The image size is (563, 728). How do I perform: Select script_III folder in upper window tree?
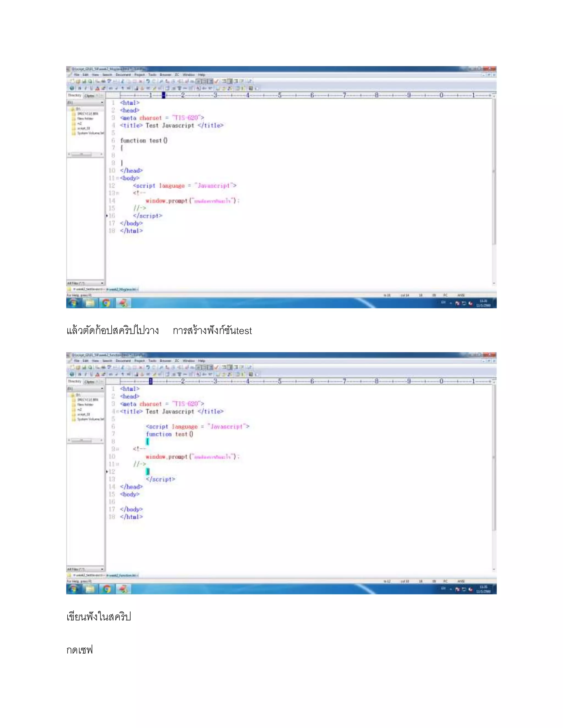click(x=83, y=128)
